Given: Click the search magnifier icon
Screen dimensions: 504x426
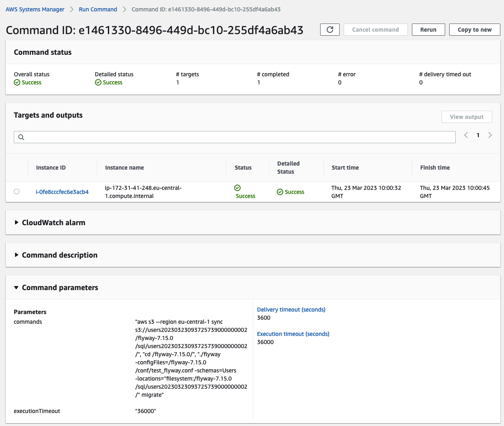Looking at the screenshot, I should click(x=21, y=137).
